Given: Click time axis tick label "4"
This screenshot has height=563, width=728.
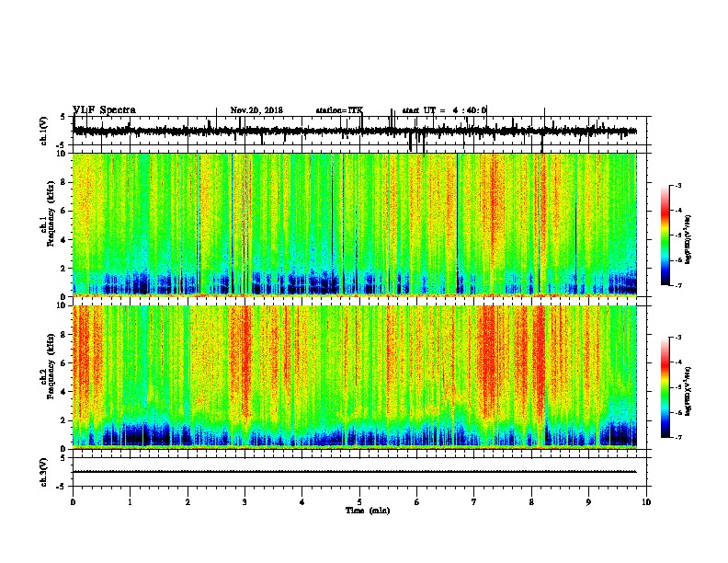Looking at the screenshot, I should click(x=302, y=502).
